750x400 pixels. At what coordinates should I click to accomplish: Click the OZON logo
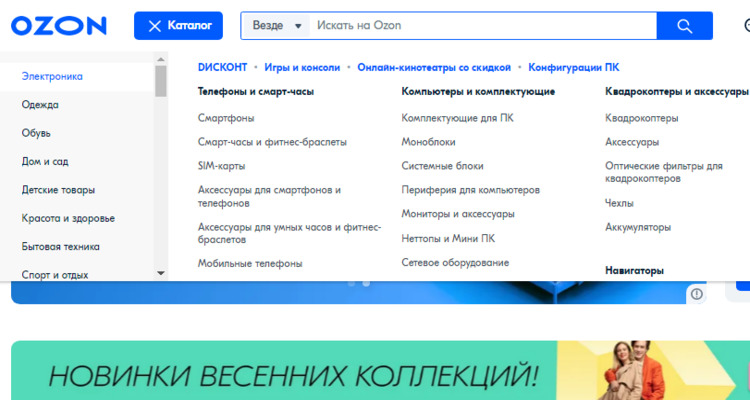point(58,26)
